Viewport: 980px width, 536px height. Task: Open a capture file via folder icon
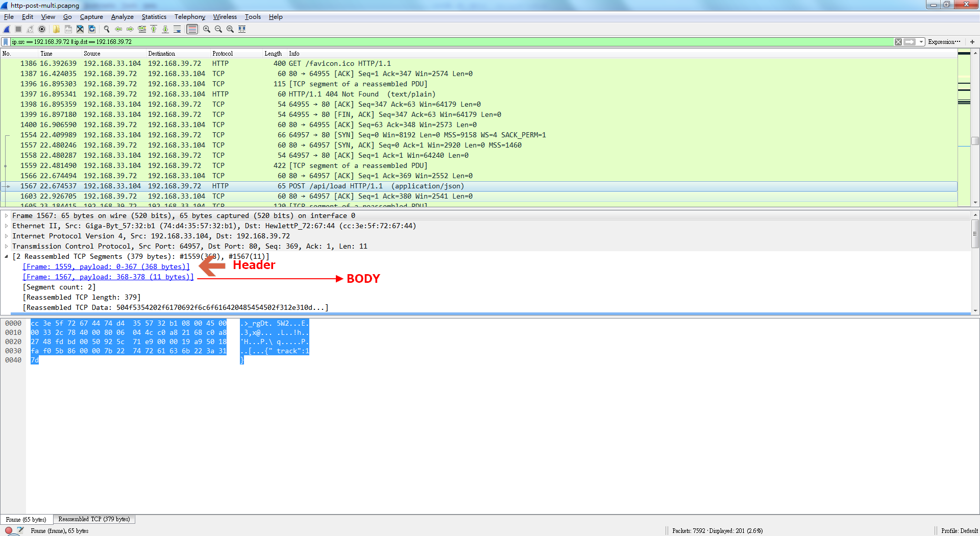pyautogui.click(x=56, y=29)
